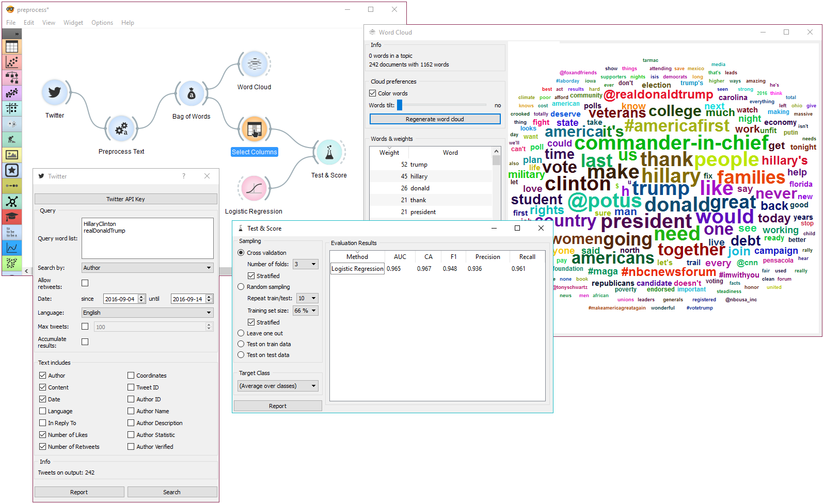824x504 pixels.
Task: Select the Twitter widget node on canvas
Action: point(55,93)
